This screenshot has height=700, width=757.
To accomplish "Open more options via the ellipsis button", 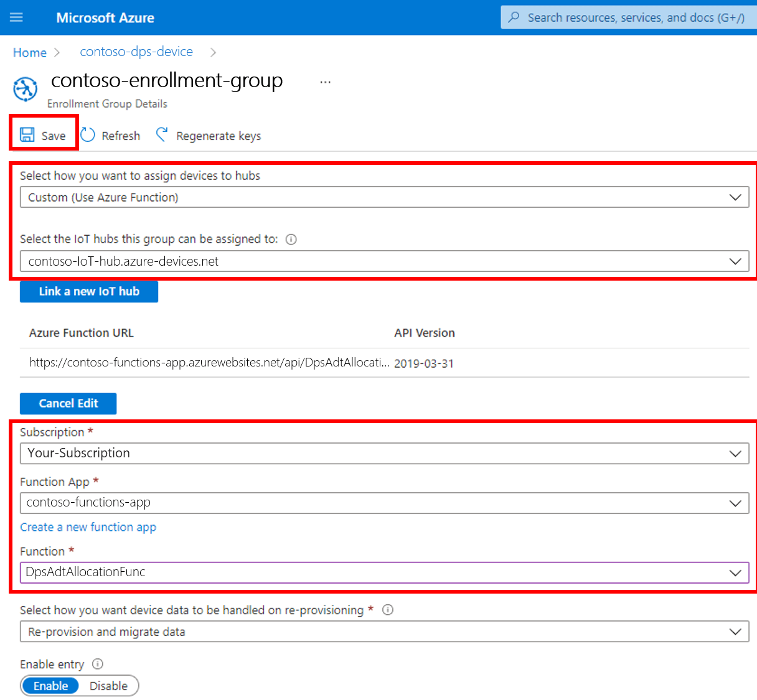I will click(325, 81).
